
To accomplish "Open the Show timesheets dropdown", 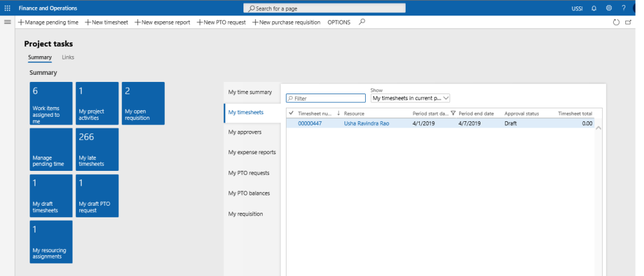I will coord(410,98).
